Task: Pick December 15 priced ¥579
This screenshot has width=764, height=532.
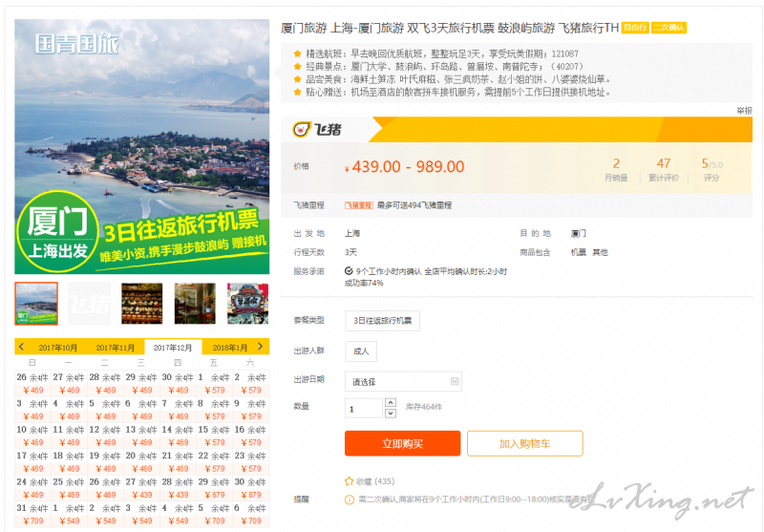Action: (x=214, y=436)
